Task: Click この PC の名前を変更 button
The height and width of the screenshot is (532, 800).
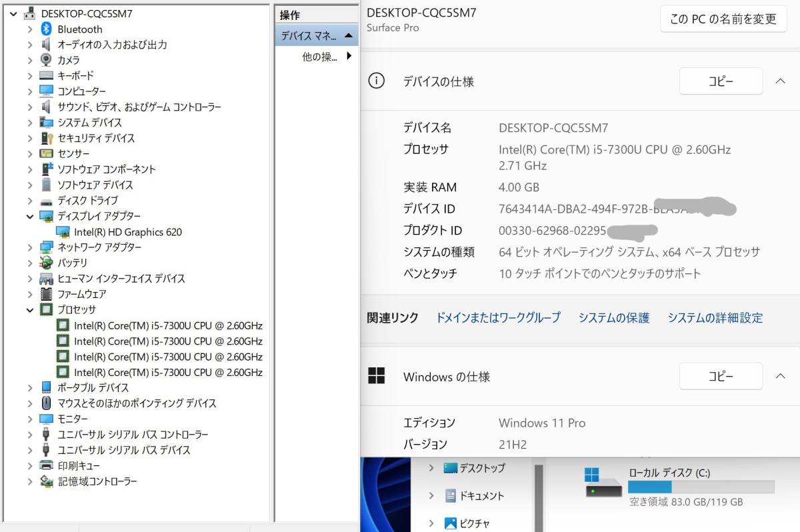Action: pos(723,19)
